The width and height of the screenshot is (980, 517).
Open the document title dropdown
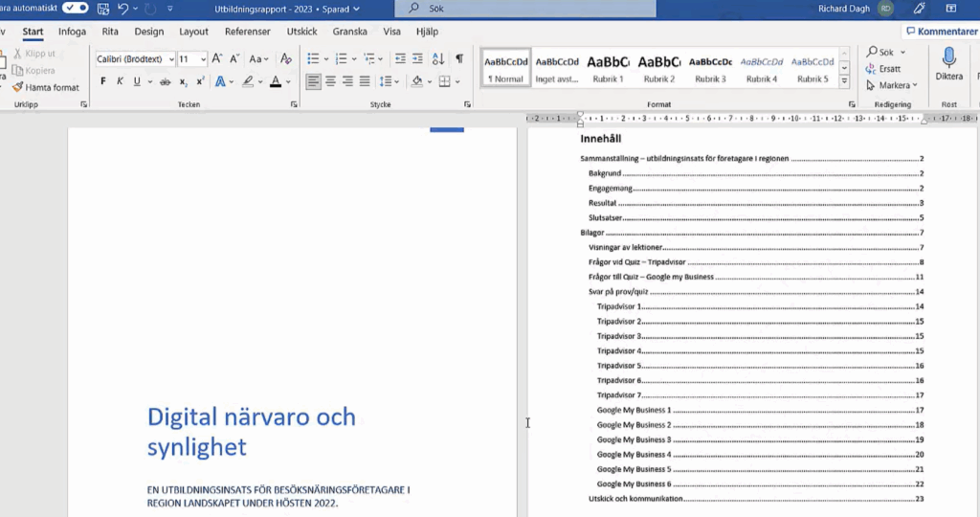click(x=356, y=10)
